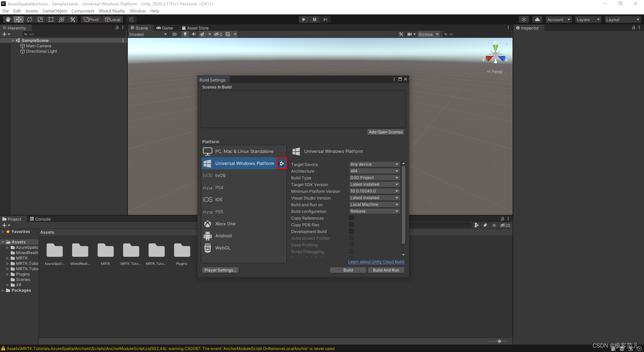The width and height of the screenshot is (644, 352).
Task: Toggle 2D scene view mode
Action: (x=174, y=34)
